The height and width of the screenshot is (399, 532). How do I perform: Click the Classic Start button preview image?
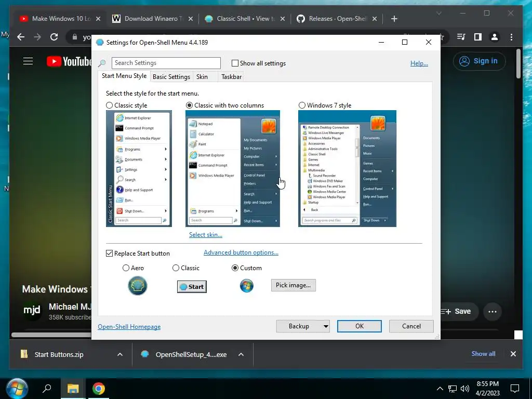[192, 287]
